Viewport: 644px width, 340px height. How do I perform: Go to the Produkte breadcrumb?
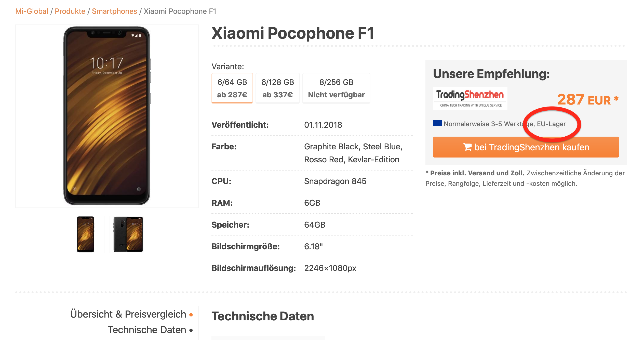[x=70, y=11]
